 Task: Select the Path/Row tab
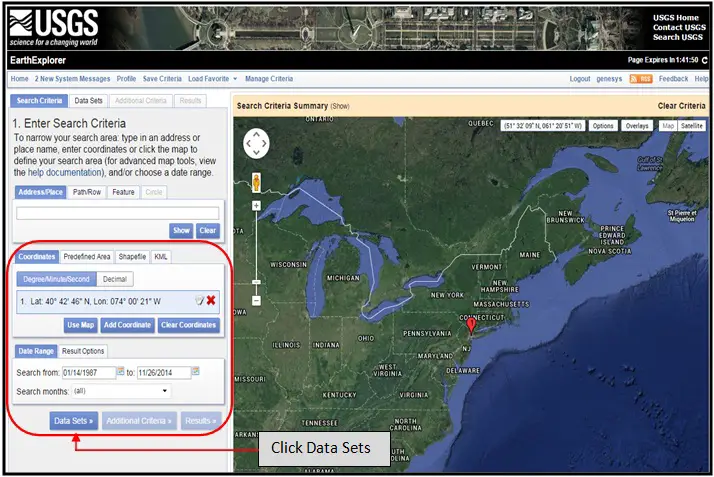point(87,192)
